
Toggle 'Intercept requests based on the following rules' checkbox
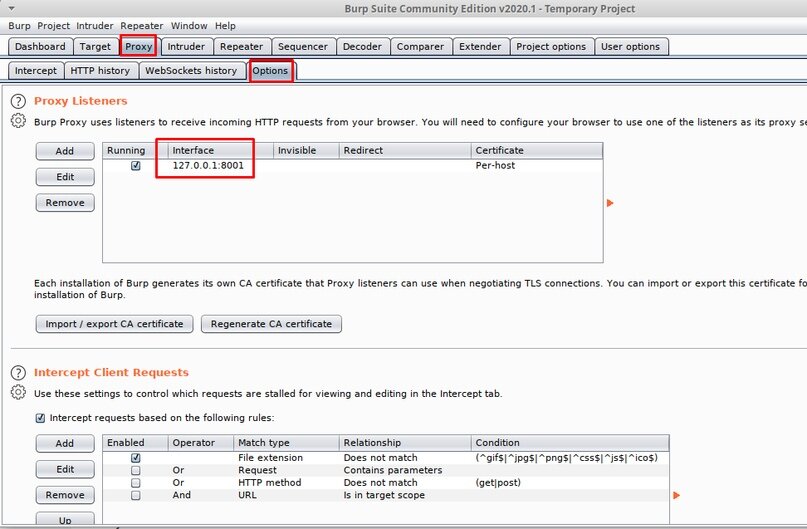40,418
